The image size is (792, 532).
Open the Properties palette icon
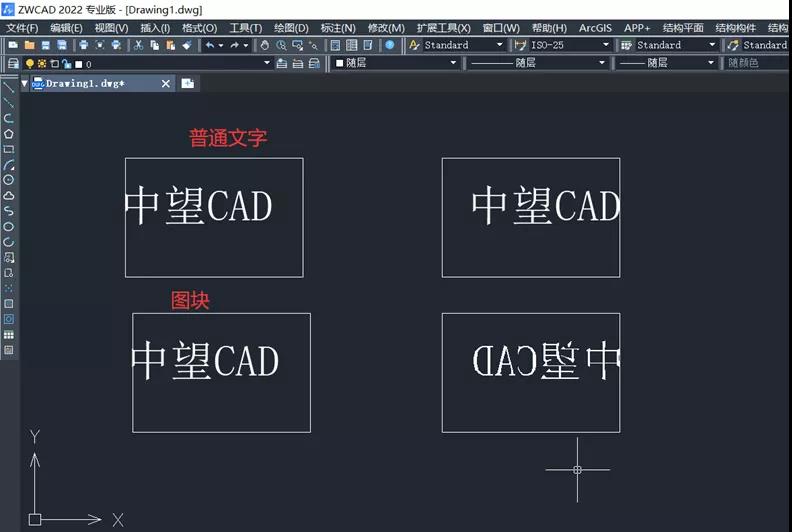point(335,45)
